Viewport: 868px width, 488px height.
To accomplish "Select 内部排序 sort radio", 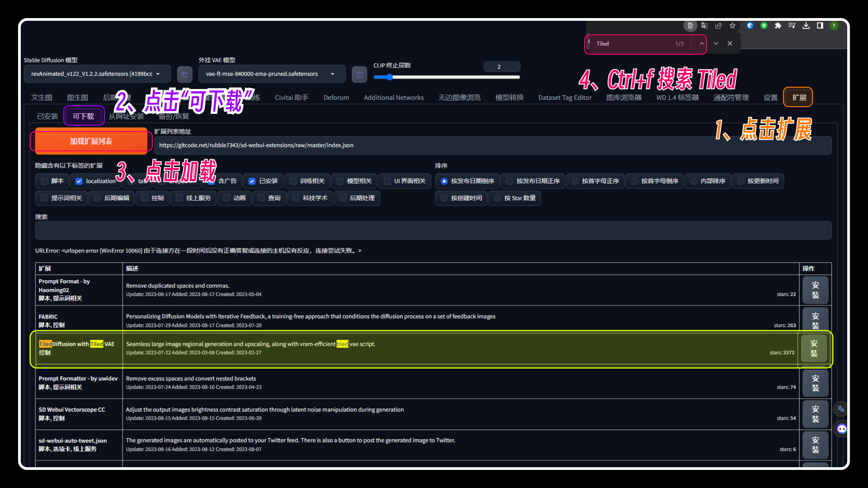I will point(693,181).
